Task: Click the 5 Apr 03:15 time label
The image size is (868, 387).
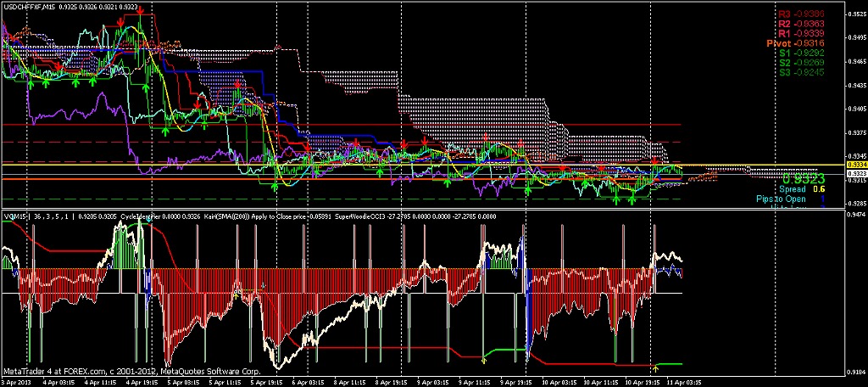Action: (x=184, y=382)
